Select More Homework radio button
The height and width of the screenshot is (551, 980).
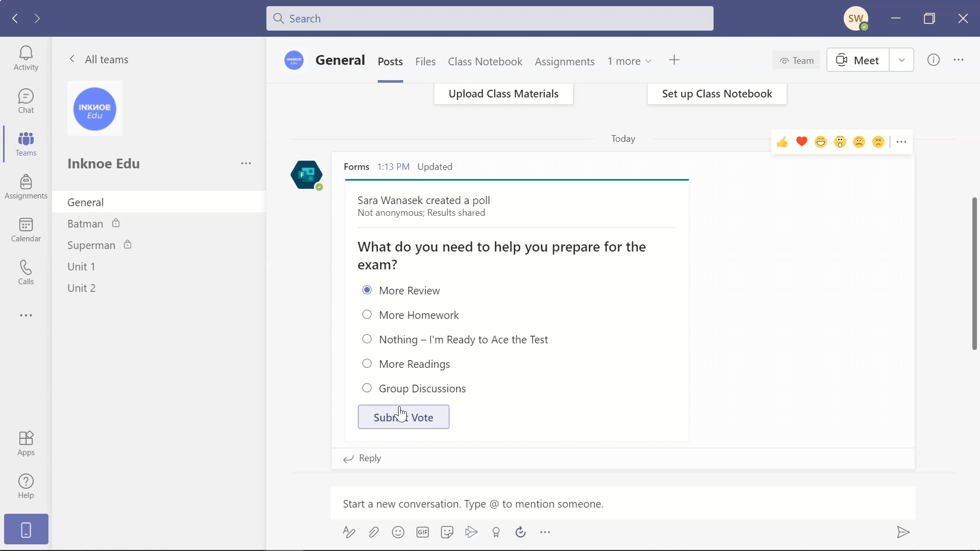pos(367,314)
